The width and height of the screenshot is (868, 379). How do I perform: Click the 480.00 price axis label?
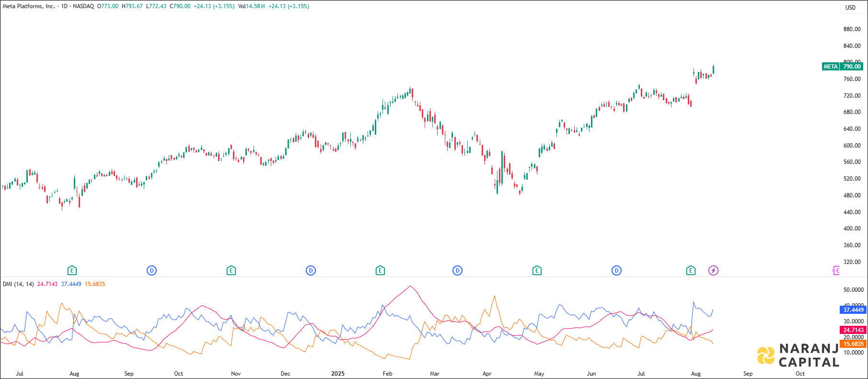click(x=852, y=195)
